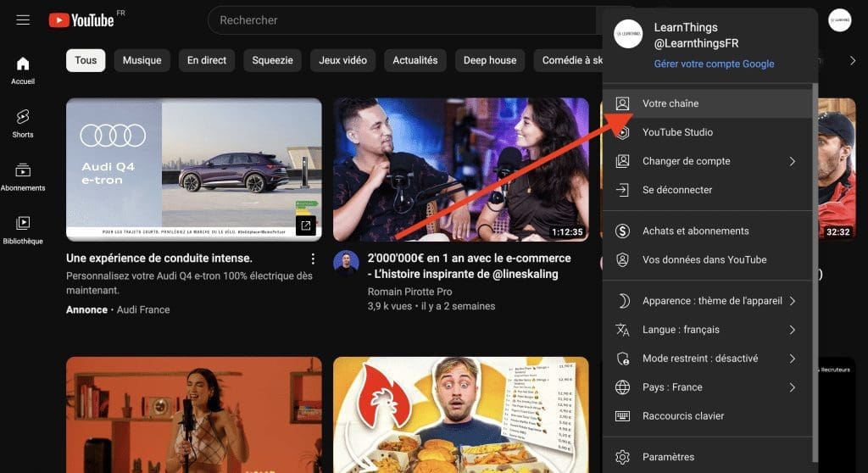Click the Vos données shield icon

pos(622,259)
